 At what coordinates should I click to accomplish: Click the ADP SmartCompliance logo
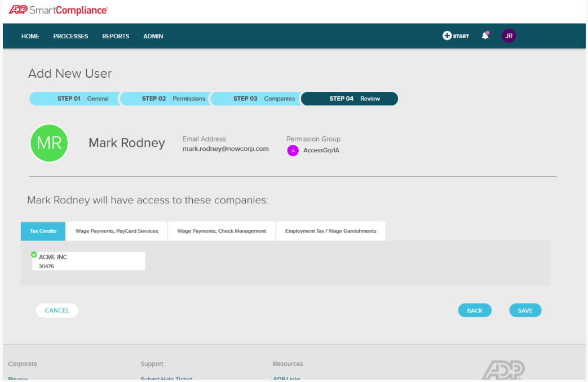59,10
